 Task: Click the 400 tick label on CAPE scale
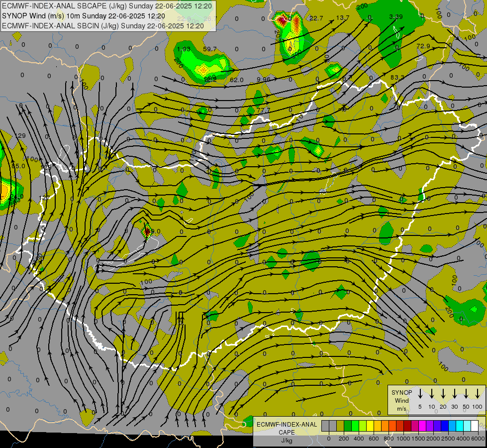(x=359, y=439)
